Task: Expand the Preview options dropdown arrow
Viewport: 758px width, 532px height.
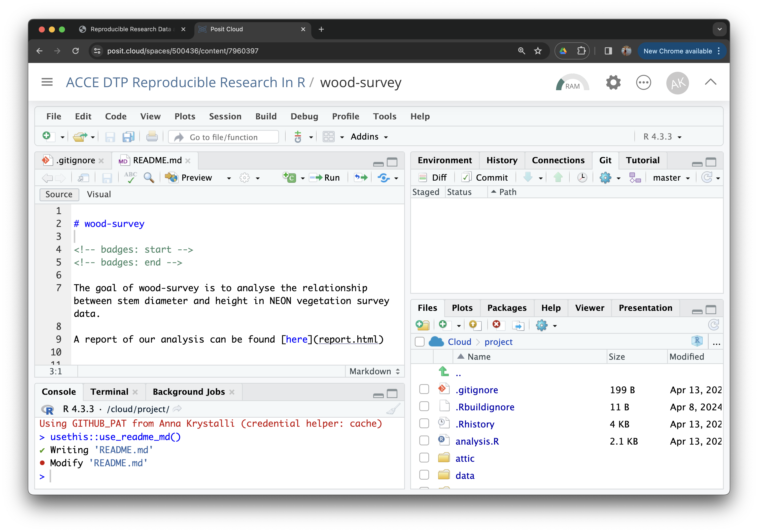Action: (x=229, y=178)
